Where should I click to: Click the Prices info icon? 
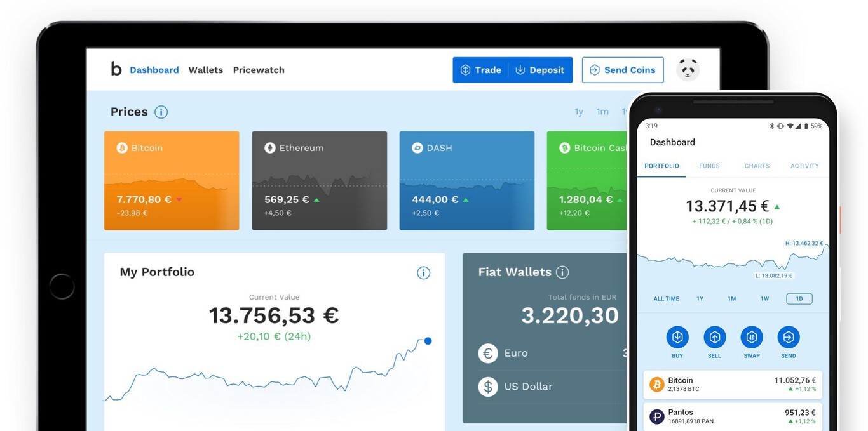pyautogui.click(x=161, y=112)
